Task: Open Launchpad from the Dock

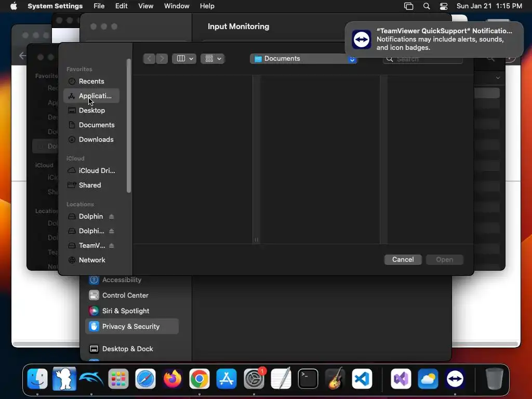Action: click(118, 379)
